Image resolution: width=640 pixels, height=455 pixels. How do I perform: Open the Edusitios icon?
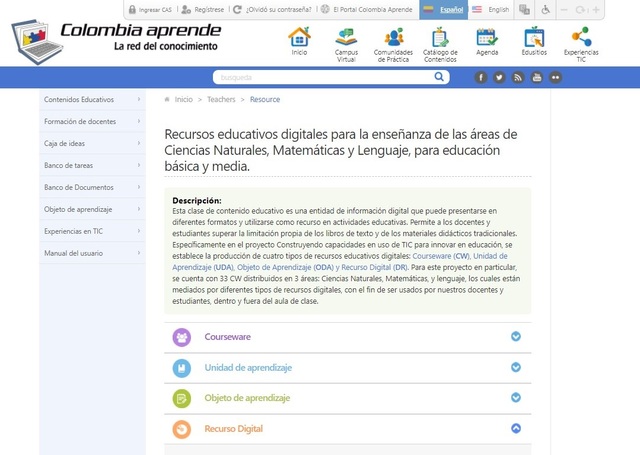point(534,37)
